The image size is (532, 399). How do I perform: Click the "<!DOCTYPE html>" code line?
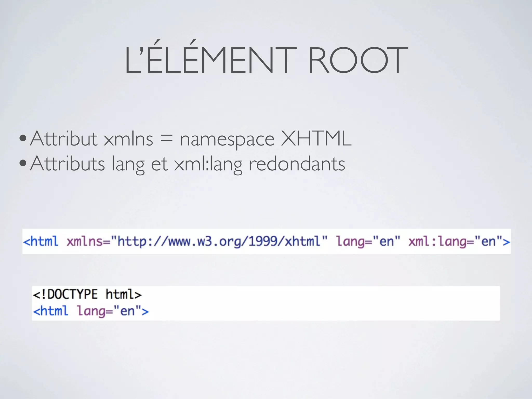(87, 295)
